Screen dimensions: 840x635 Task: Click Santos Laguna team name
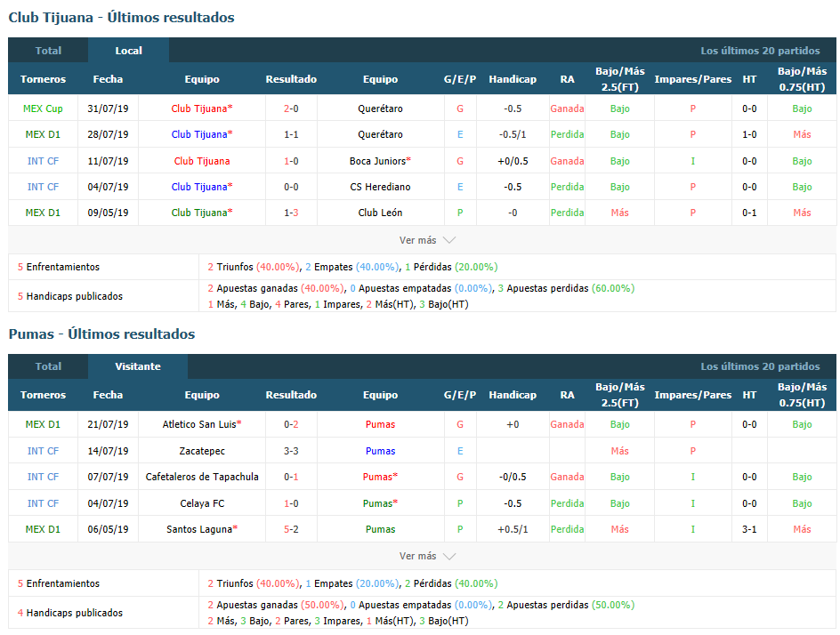click(202, 529)
